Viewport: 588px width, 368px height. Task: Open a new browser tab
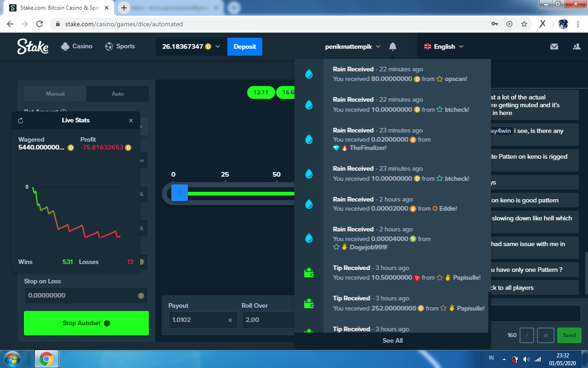click(124, 8)
